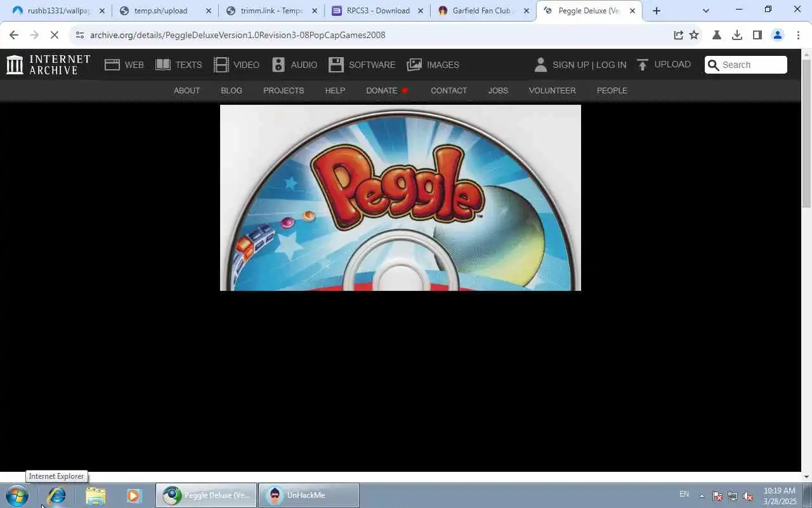This screenshot has width=812, height=508.
Task: Open the Chrome three-dot menu
Action: click(798, 35)
